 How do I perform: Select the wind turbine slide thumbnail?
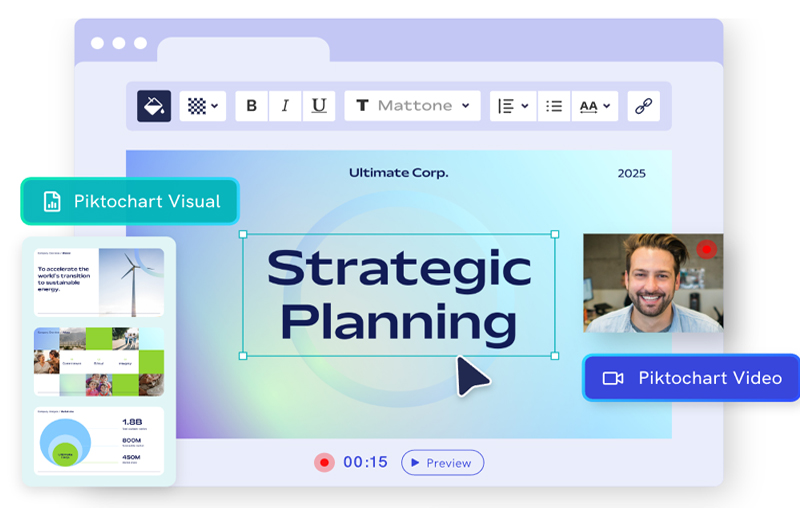(x=99, y=282)
